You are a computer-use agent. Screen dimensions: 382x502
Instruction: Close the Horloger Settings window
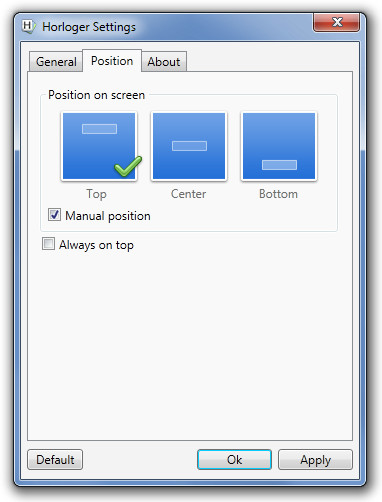(336, 22)
